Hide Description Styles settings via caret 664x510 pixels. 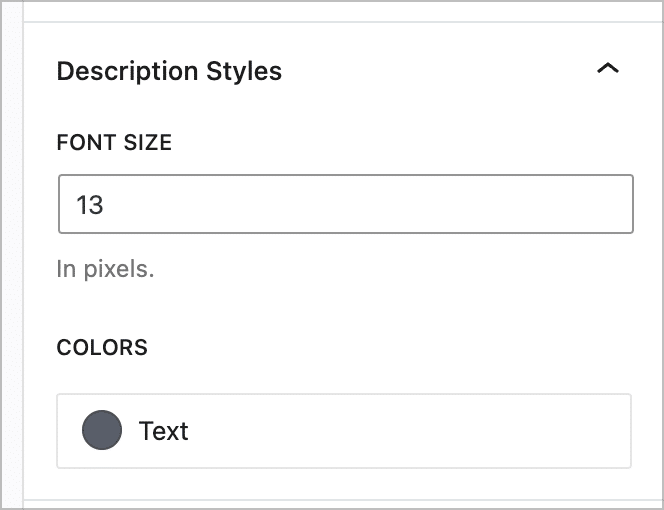(607, 70)
